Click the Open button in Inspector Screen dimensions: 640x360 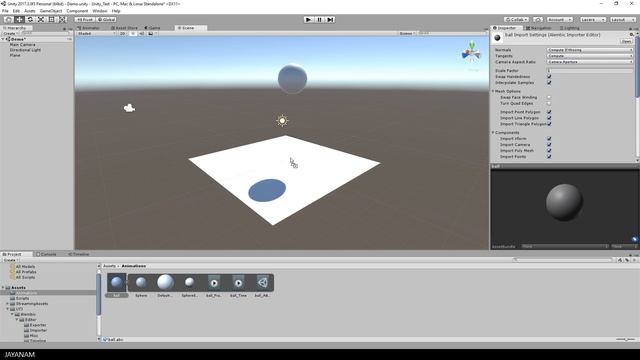click(x=626, y=41)
